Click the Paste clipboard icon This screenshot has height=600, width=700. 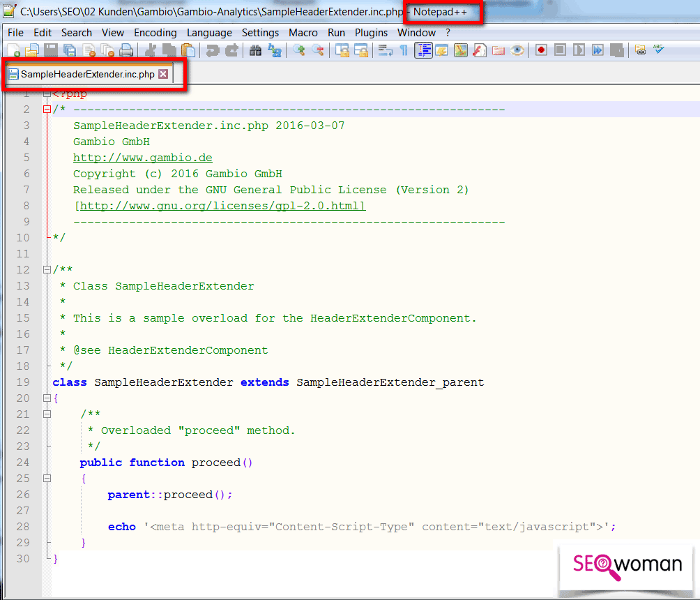tap(188, 50)
